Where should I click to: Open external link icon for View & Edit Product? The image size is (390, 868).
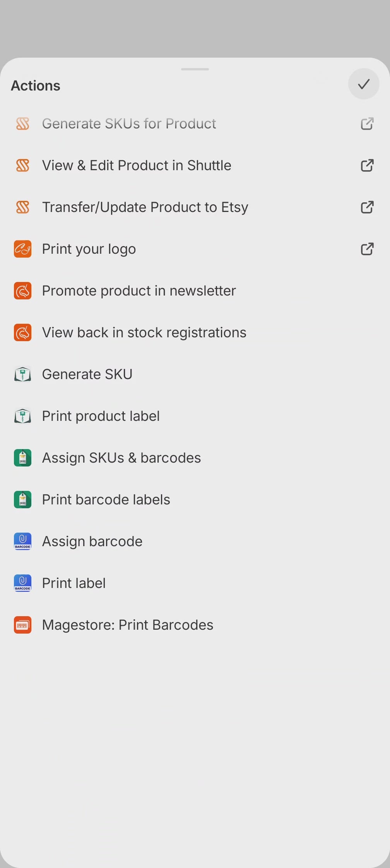click(367, 166)
